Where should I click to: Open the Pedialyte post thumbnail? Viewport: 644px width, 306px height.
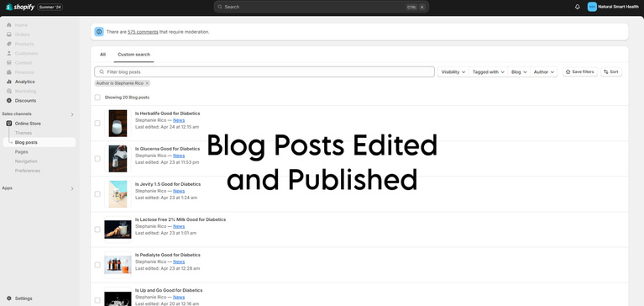(118, 265)
